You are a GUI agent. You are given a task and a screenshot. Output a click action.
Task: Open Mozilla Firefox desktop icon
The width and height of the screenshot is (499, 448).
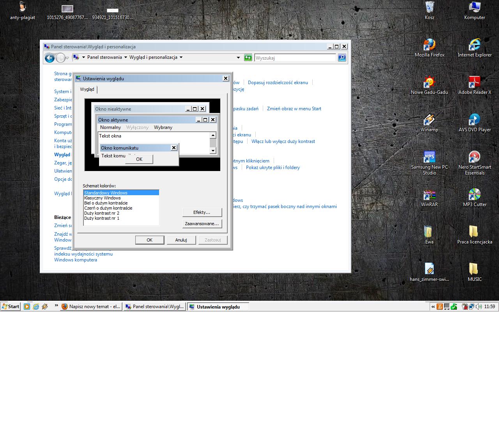coord(429,45)
